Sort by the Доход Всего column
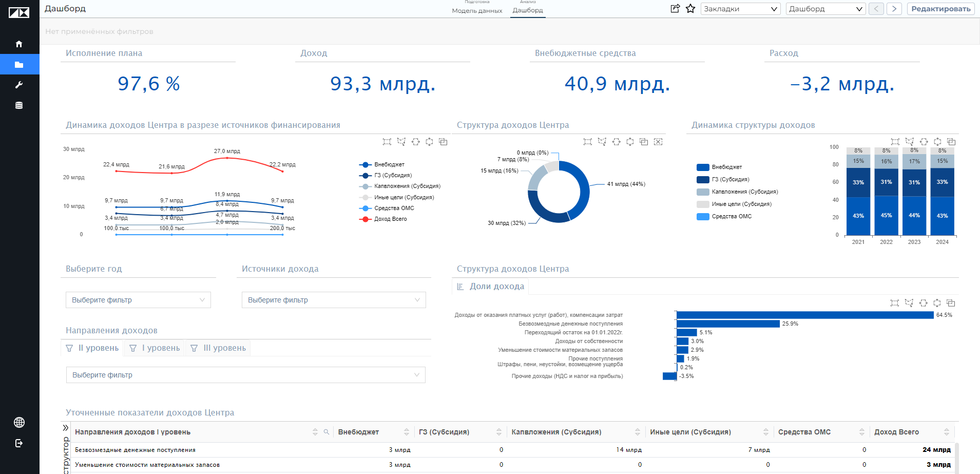Screen dimensions: 980x474 click(x=947, y=432)
